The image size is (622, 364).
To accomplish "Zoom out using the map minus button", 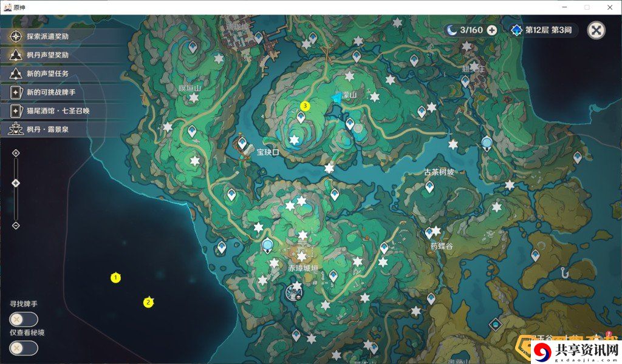I will (x=16, y=226).
